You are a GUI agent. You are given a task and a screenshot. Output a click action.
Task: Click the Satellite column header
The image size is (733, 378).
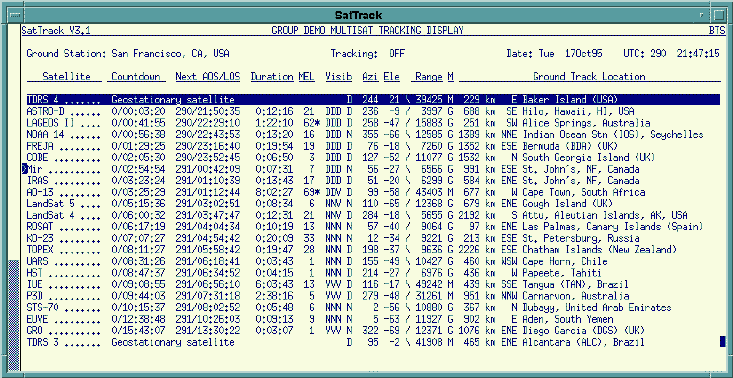tap(65, 76)
